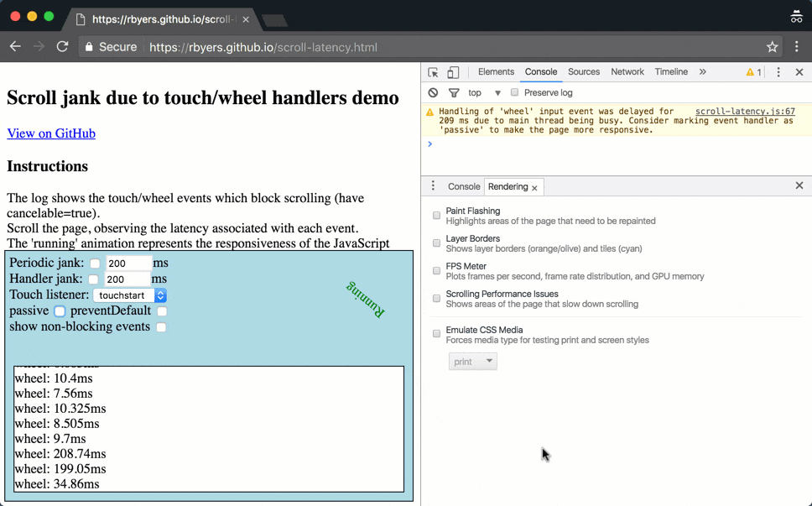This screenshot has height=506, width=812.
Task: Click the Periodic jank 200 ms input field
Action: point(128,262)
